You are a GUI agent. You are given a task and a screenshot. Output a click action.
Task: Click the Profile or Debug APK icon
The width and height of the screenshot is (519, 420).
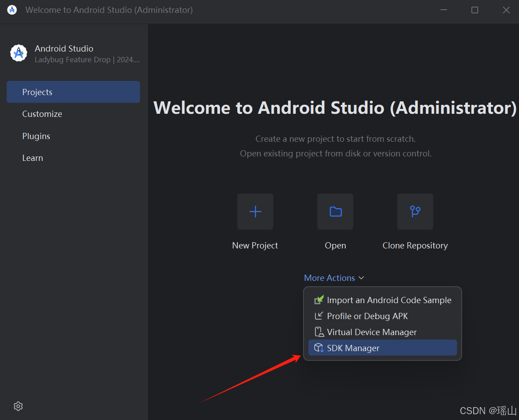(x=319, y=316)
